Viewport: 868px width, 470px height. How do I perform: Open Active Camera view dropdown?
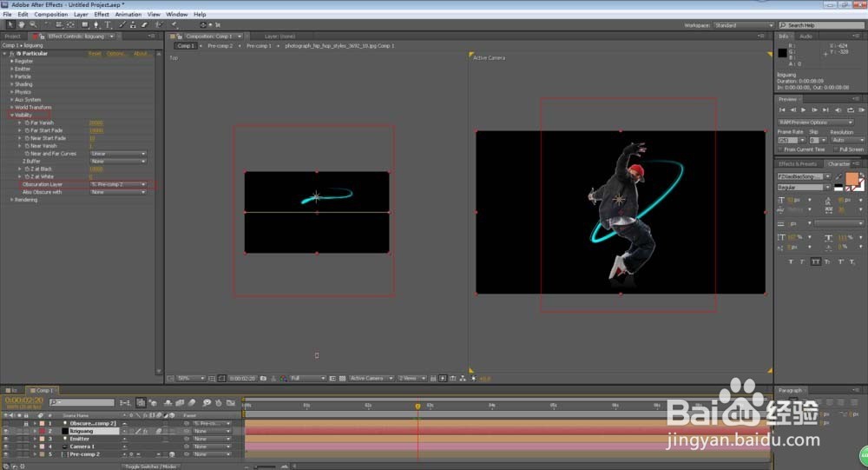tap(371, 379)
